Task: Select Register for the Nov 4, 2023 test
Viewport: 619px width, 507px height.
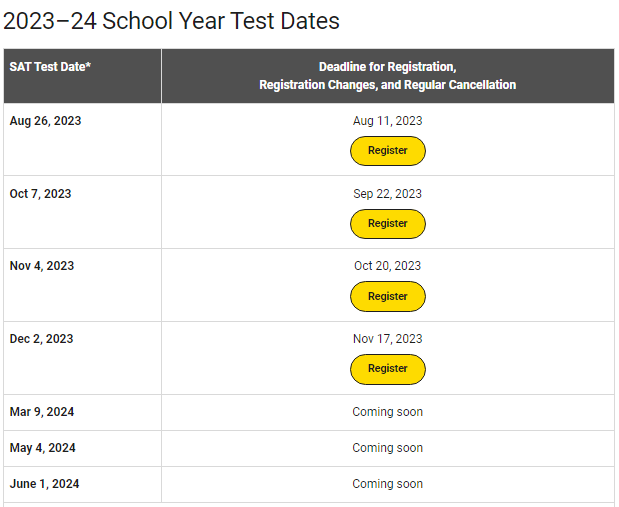Action: click(x=388, y=297)
